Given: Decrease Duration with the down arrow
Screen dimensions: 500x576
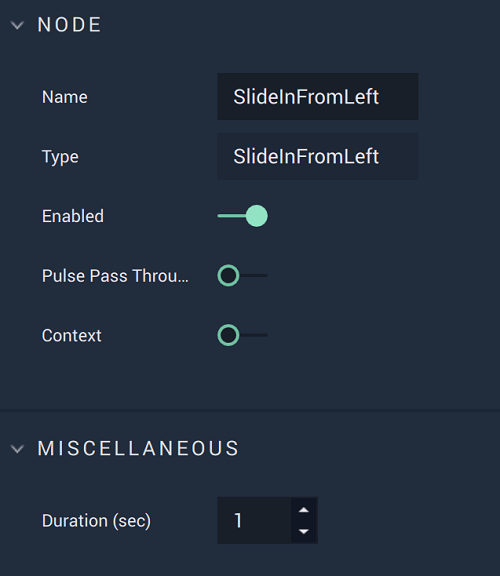Looking at the screenshot, I should click(304, 531).
